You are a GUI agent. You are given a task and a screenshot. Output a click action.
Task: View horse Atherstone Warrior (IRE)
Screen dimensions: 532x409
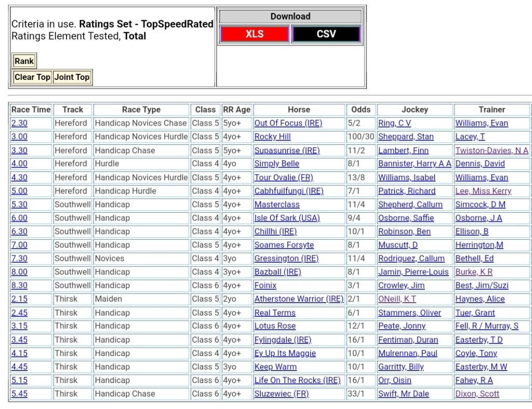299,299
